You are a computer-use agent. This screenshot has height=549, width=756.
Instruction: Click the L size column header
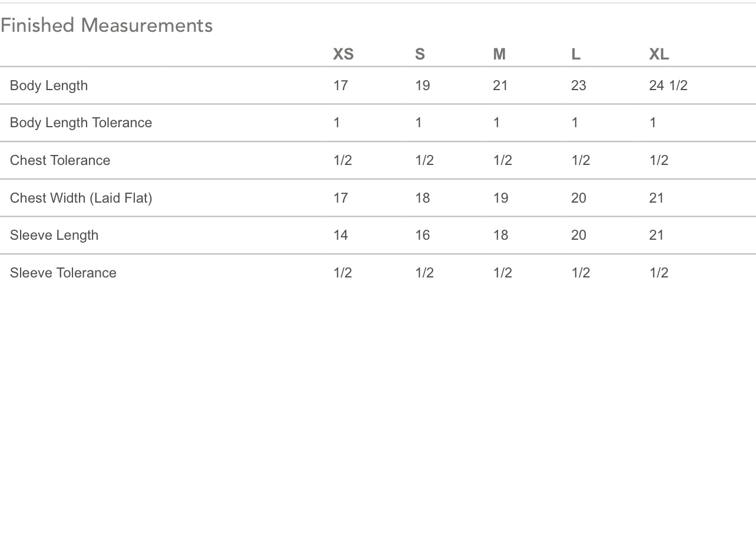click(576, 54)
